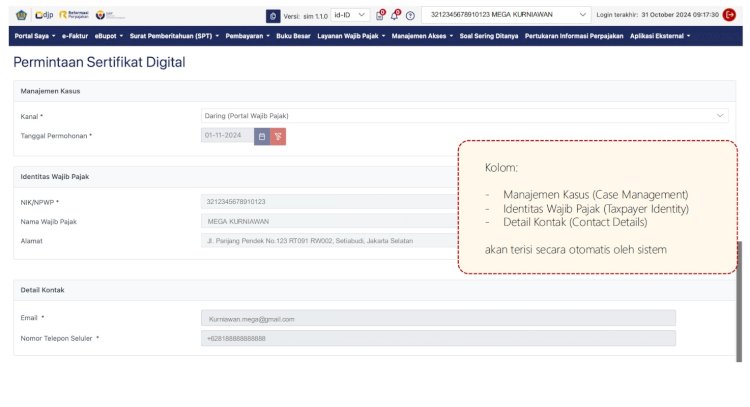Open the clipboard task list icon
Image resolution: width=750 pixels, height=407 pixels.
click(380, 15)
